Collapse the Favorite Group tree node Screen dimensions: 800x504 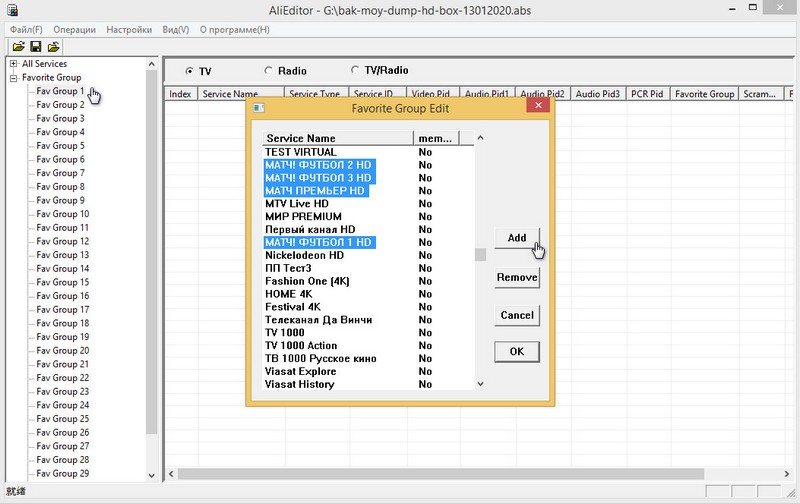(x=13, y=78)
